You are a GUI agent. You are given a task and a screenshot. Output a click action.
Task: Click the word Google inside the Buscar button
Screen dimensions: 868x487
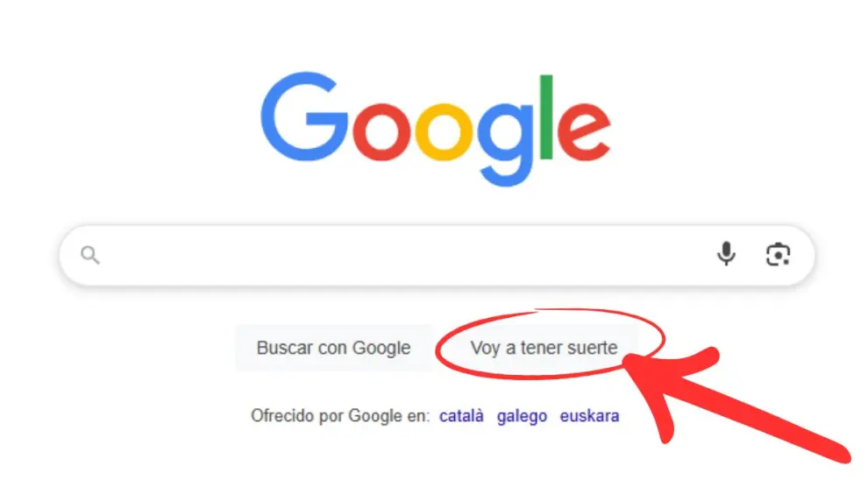[x=381, y=349]
